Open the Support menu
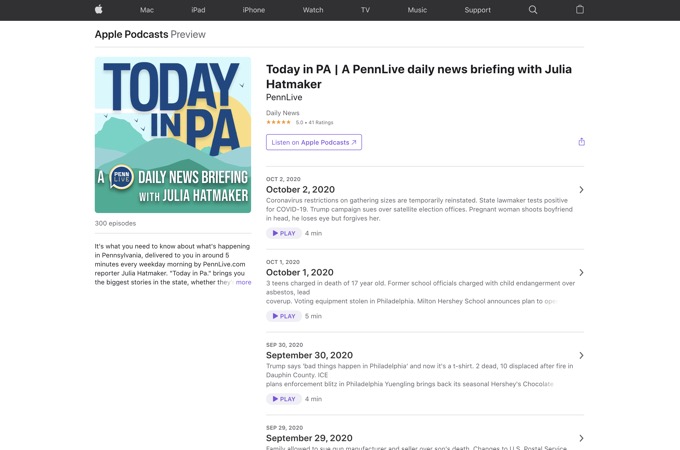 (477, 10)
